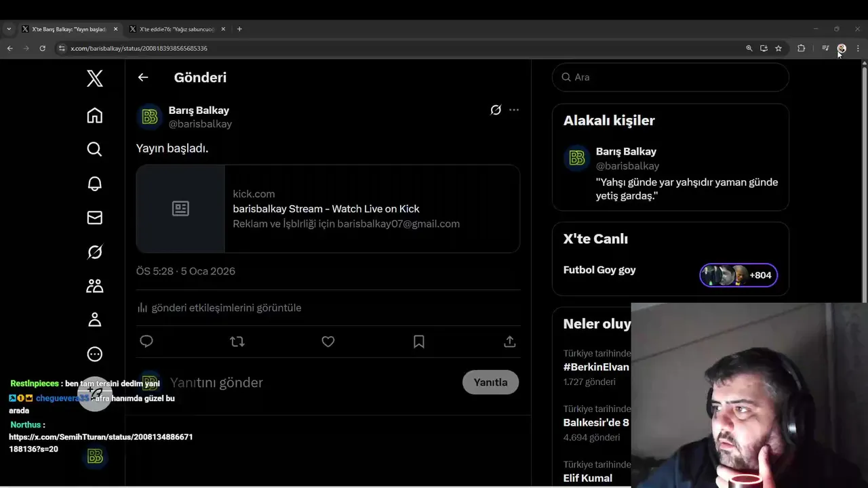
Task: Switch to the X'te eddie76 browser tab
Action: tap(176, 29)
